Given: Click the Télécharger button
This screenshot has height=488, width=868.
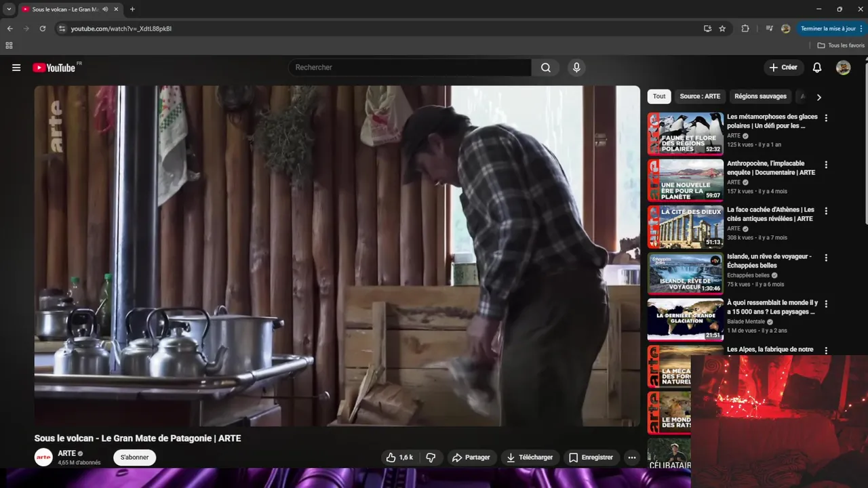Looking at the screenshot, I should point(530,457).
